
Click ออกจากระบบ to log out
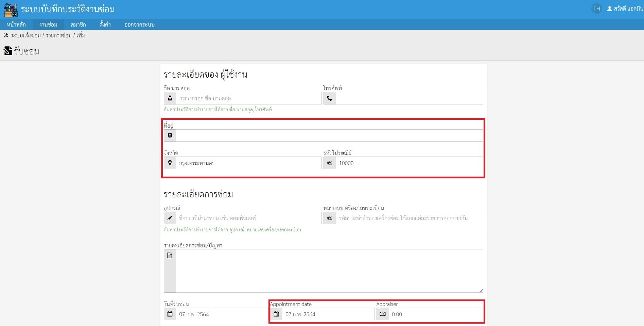[x=139, y=25]
